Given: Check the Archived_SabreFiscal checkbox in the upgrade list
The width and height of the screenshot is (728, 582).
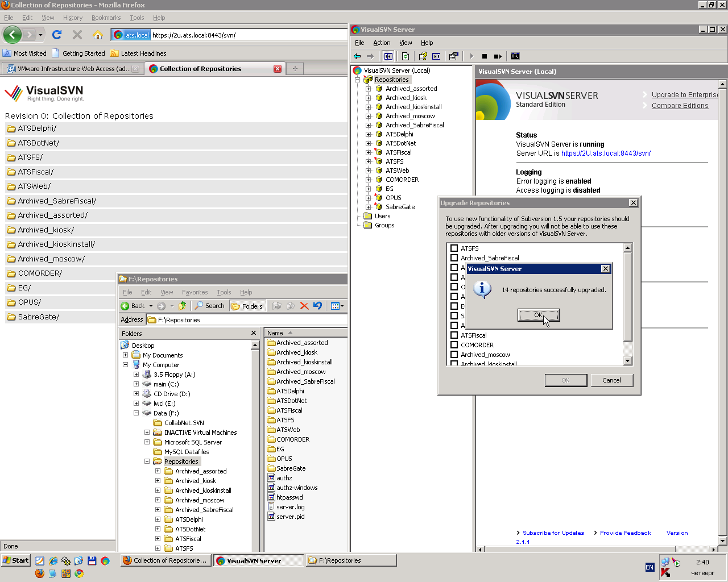Looking at the screenshot, I should pyautogui.click(x=454, y=258).
